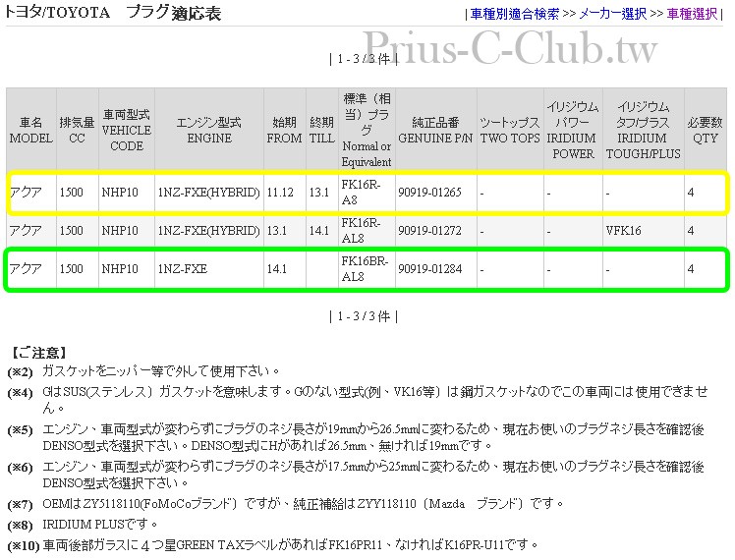Select part number 90919-01272

click(x=429, y=231)
